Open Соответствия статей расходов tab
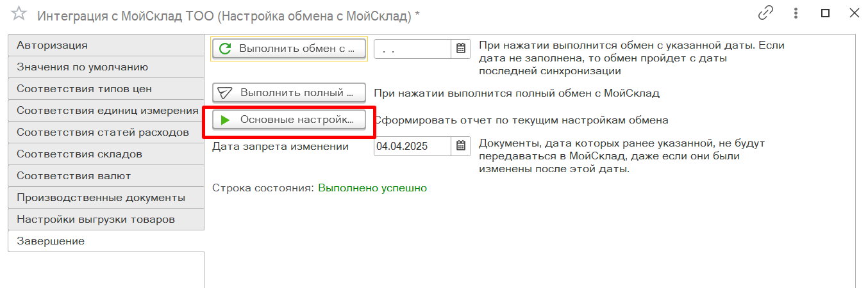This screenshot has height=288, width=868. coord(106,132)
